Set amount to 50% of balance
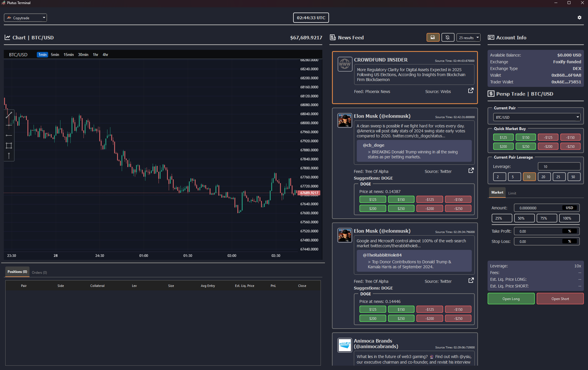Image resolution: width=588 pixels, height=370 pixels. (524, 218)
